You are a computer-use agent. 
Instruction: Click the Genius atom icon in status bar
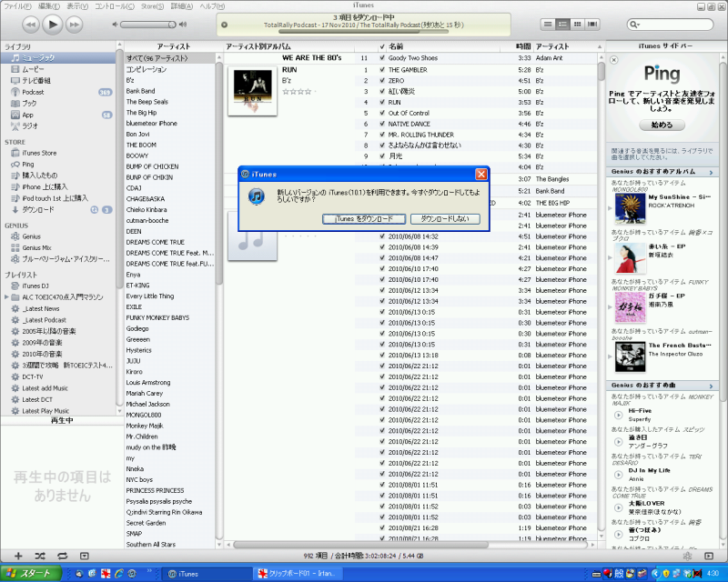(x=688, y=556)
